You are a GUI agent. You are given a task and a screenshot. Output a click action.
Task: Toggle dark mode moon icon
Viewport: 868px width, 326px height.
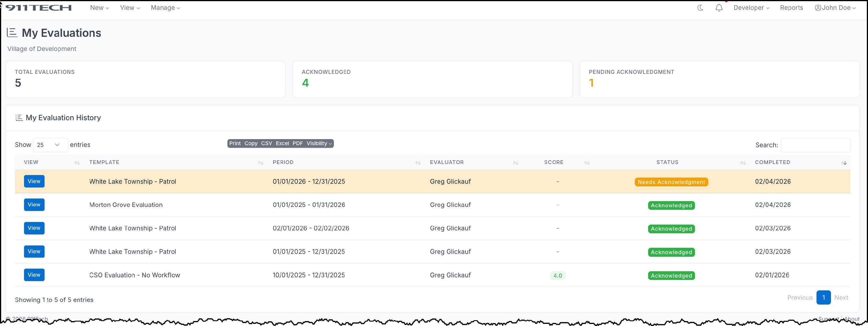coord(700,8)
